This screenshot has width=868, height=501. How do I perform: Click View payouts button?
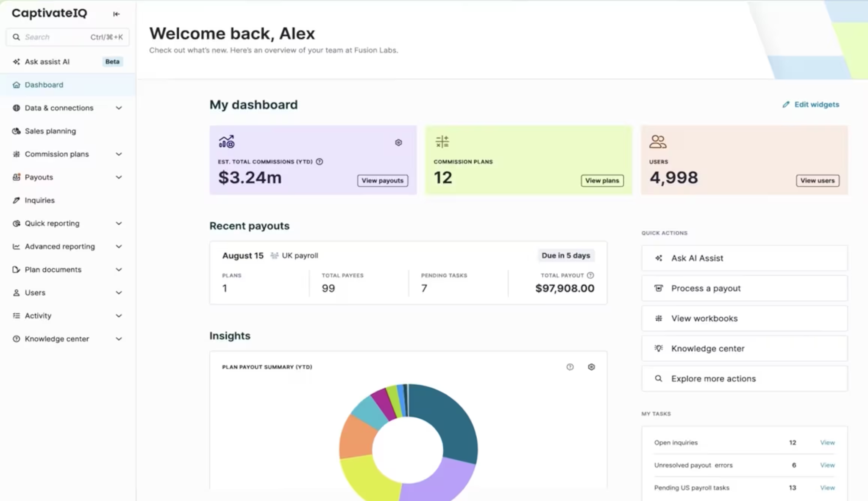tap(383, 181)
